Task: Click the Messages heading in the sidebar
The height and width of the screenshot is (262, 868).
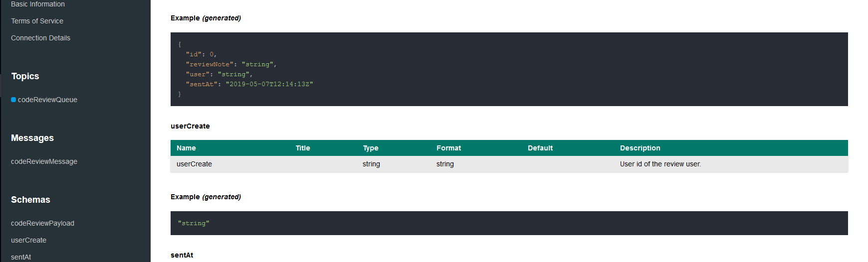Action: 32,138
